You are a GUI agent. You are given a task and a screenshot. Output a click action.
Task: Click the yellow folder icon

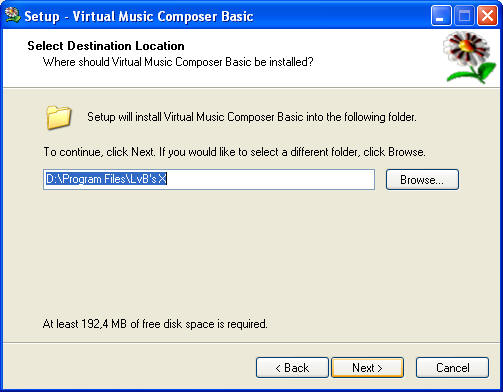[59, 117]
